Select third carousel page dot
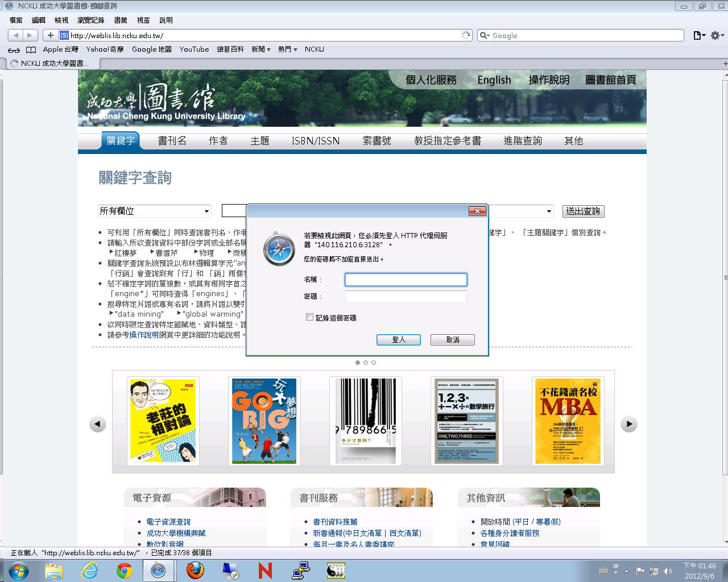Screen dimensions: 728x582 (x=374, y=363)
